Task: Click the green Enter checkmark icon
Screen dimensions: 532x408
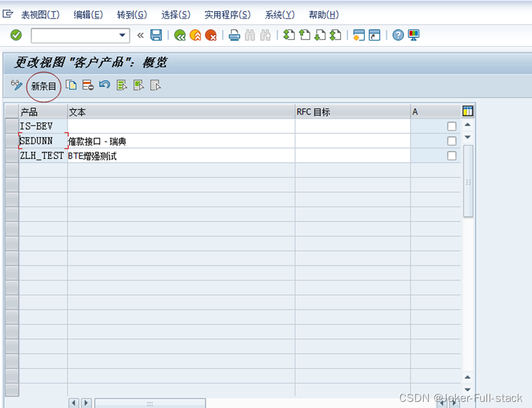Action: (16, 35)
